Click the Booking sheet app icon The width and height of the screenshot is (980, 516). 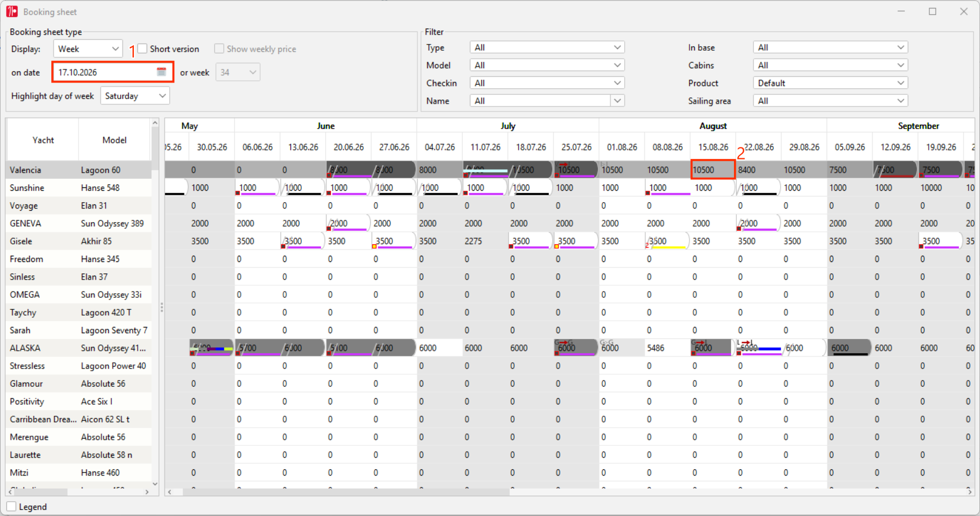[12, 11]
